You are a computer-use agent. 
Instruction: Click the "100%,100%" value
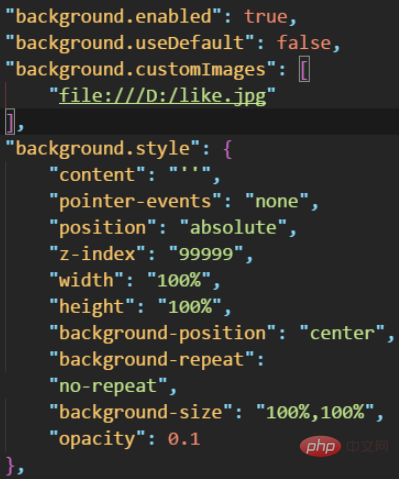(x=315, y=412)
